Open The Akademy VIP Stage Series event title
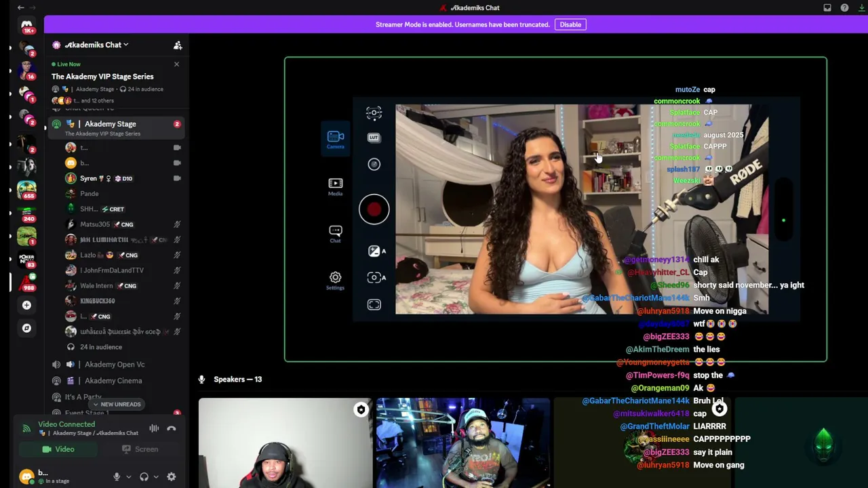The width and height of the screenshot is (868, 488). point(102,77)
